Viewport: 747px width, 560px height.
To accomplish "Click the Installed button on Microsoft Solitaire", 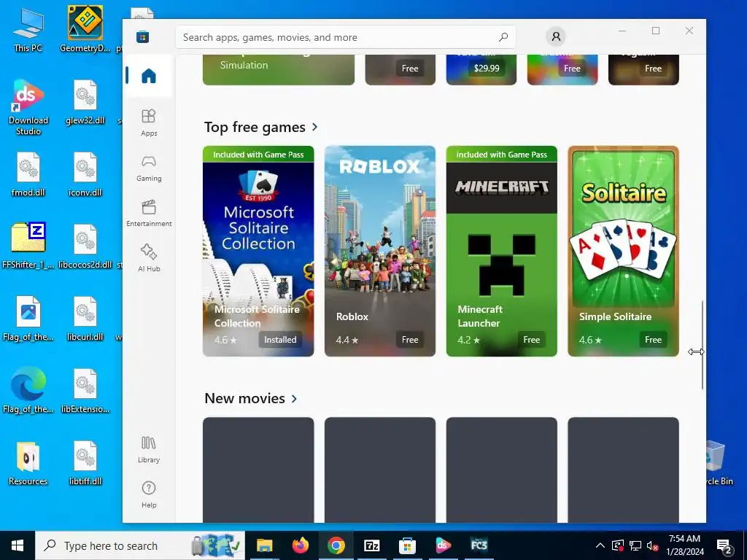I will (x=280, y=340).
